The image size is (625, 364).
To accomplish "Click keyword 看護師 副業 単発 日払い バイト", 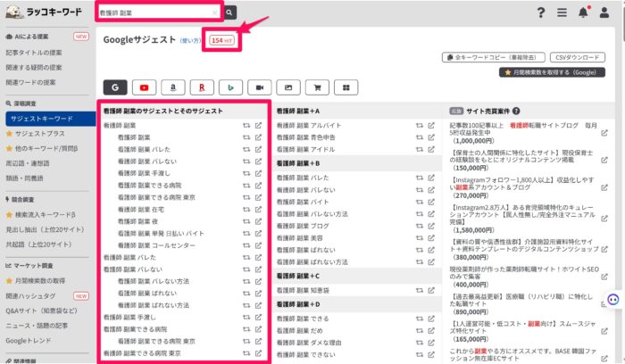I will pyautogui.click(x=161, y=234).
